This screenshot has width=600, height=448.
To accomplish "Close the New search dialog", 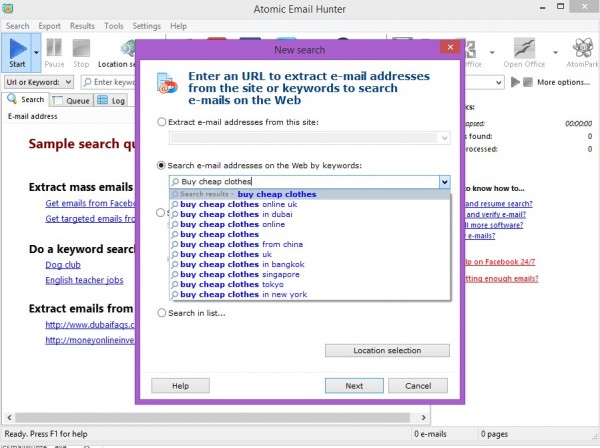I will 450,47.
